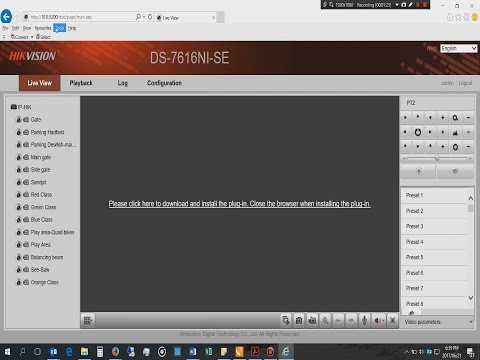Screen dimensions: 480x360
Task: Toggle stream for Main gate camera
Action: click(x=19, y=157)
